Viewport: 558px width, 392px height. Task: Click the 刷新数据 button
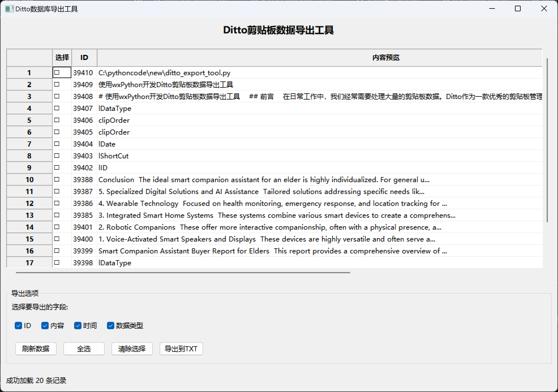(x=36, y=349)
